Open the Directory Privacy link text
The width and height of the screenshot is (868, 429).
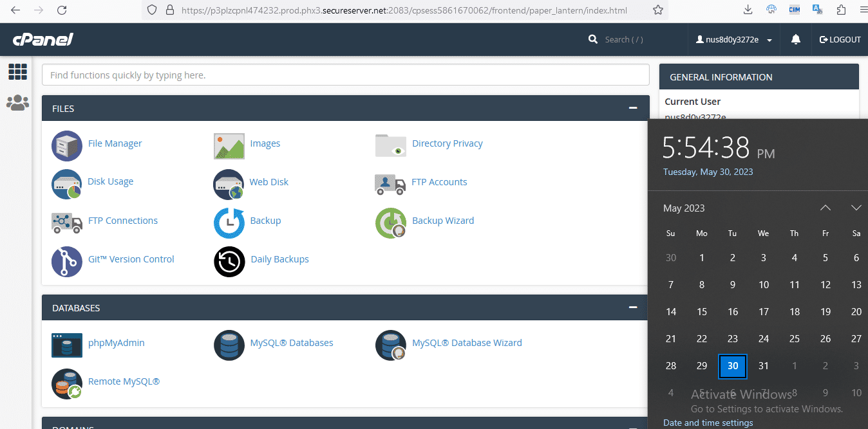[448, 143]
